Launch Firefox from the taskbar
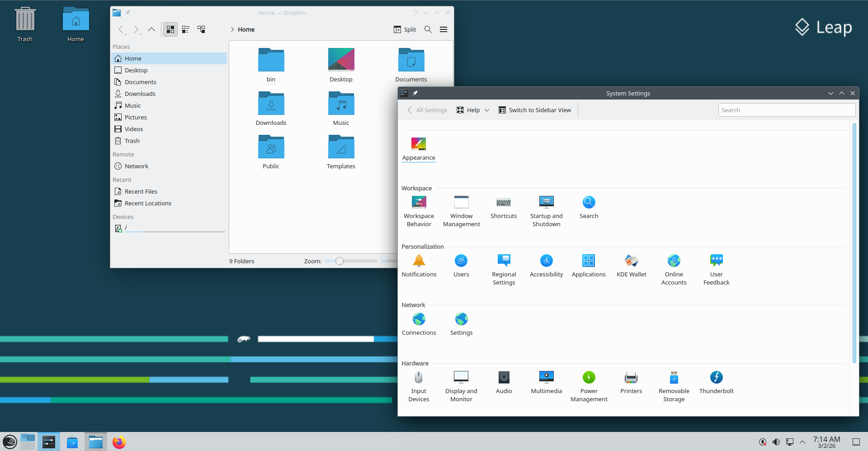 click(119, 442)
